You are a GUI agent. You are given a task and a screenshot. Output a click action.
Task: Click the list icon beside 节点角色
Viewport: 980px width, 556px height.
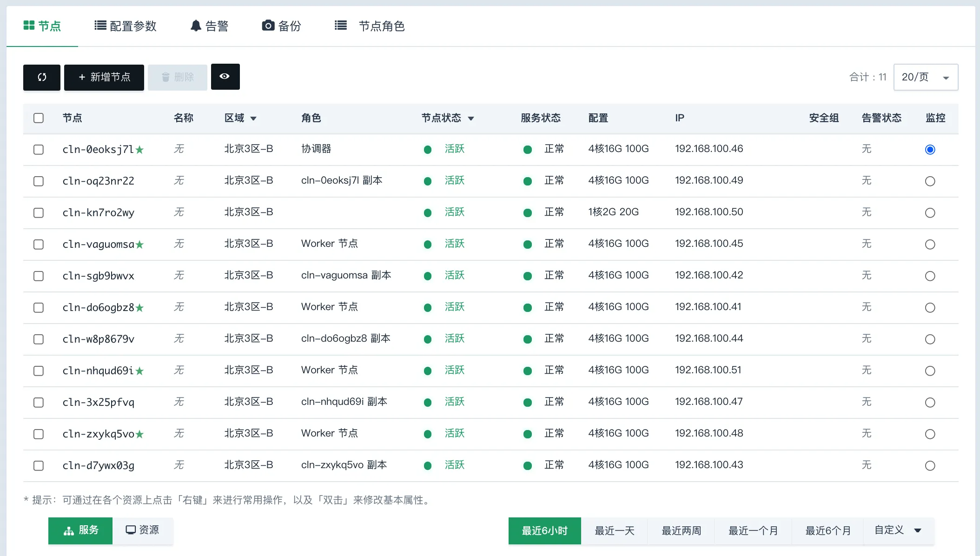pyautogui.click(x=341, y=26)
